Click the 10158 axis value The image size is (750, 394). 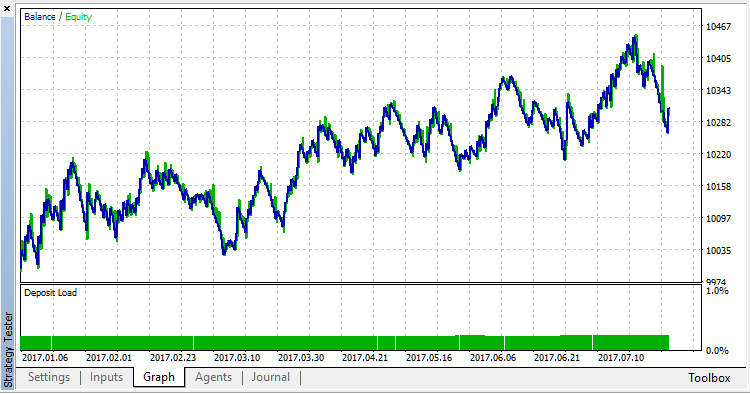tap(718, 187)
